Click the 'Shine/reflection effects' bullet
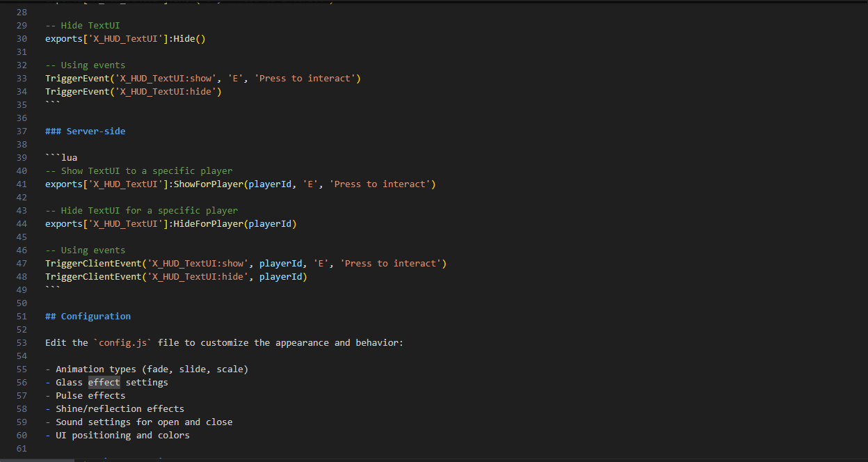This screenshot has width=868, height=462. pyautogui.click(x=115, y=408)
